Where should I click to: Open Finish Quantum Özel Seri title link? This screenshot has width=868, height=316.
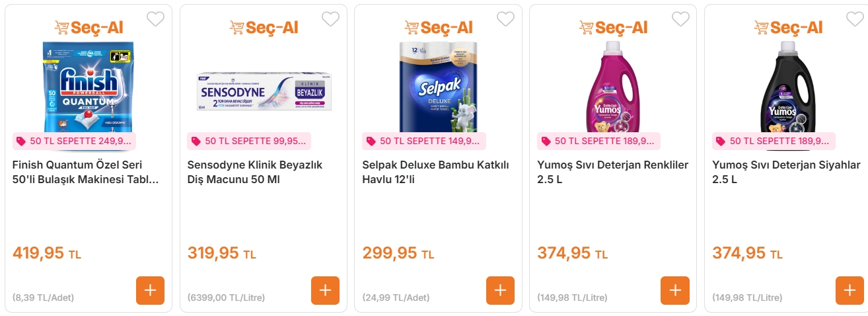[x=85, y=172]
